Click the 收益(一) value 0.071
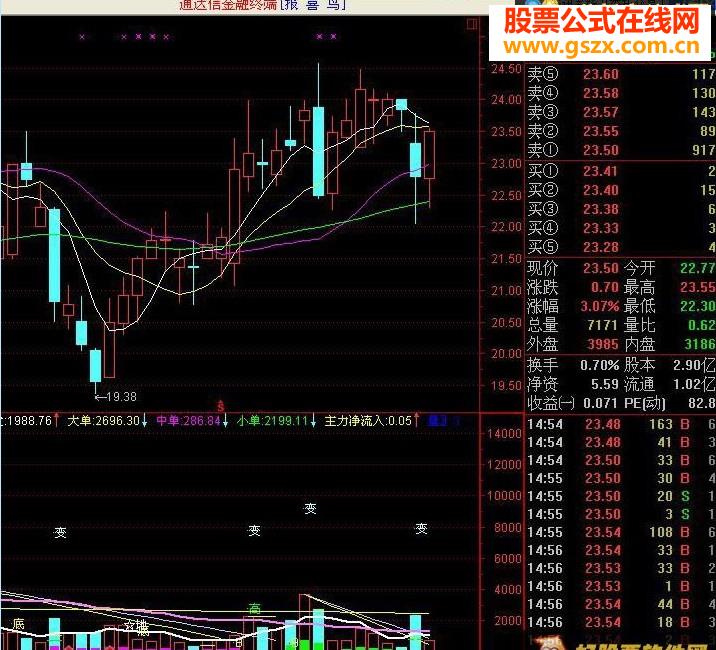Viewport: 716px width, 650px height. (x=601, y=404)
